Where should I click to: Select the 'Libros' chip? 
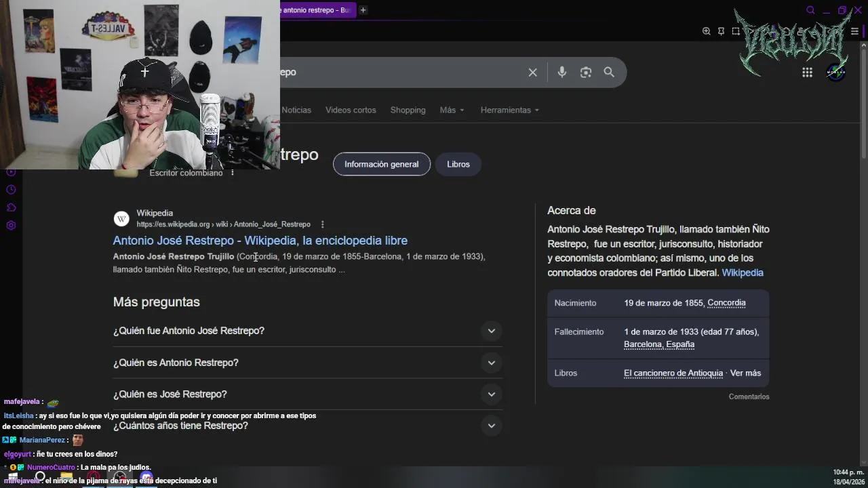458,164
